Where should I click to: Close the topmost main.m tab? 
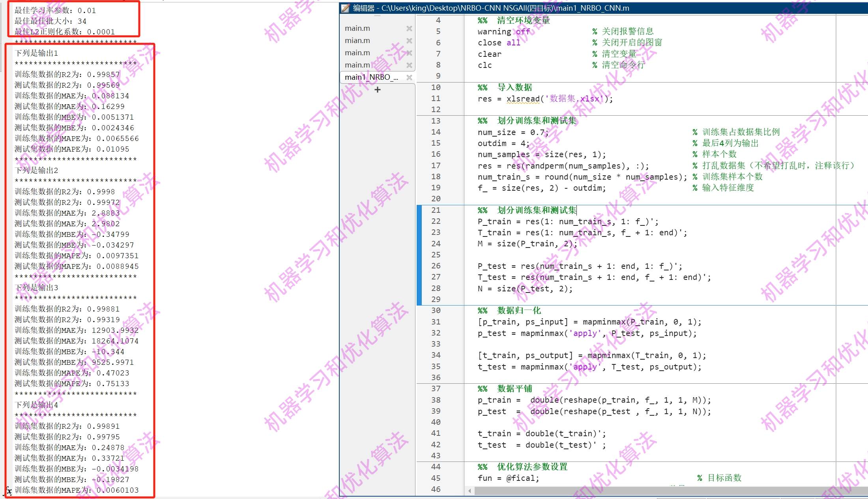pos(409,28)
